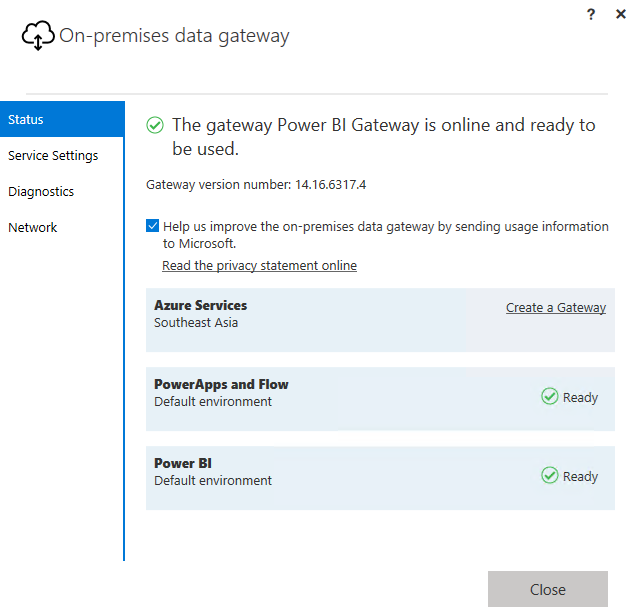Follow the Create a Gateway link
The height and width of the screenshot is (612, 633).
pos(556,308)
